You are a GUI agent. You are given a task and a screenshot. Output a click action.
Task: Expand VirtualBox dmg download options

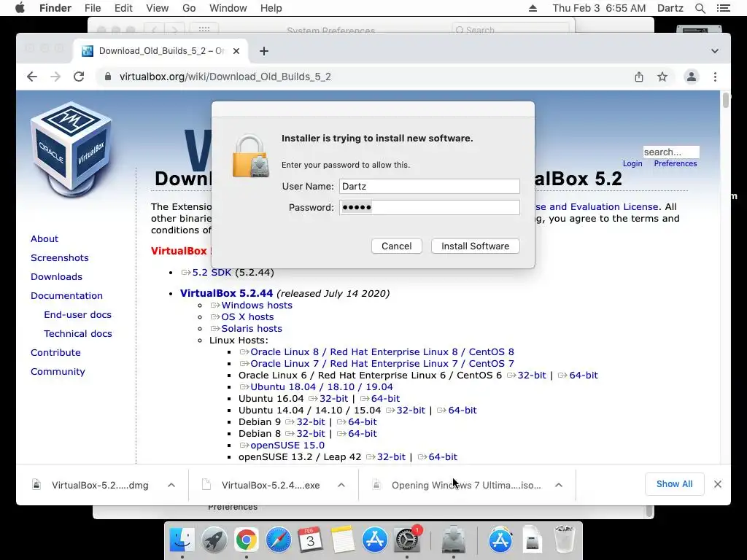pos(171,485)
